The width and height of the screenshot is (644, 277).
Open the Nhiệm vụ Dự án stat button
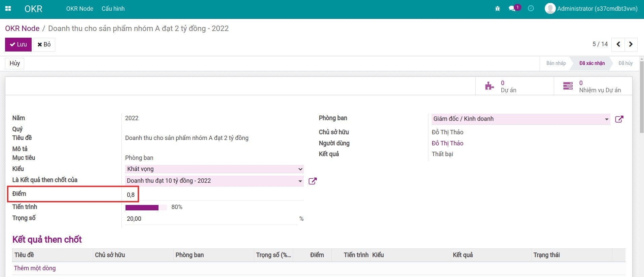click(x=593, y=86)
